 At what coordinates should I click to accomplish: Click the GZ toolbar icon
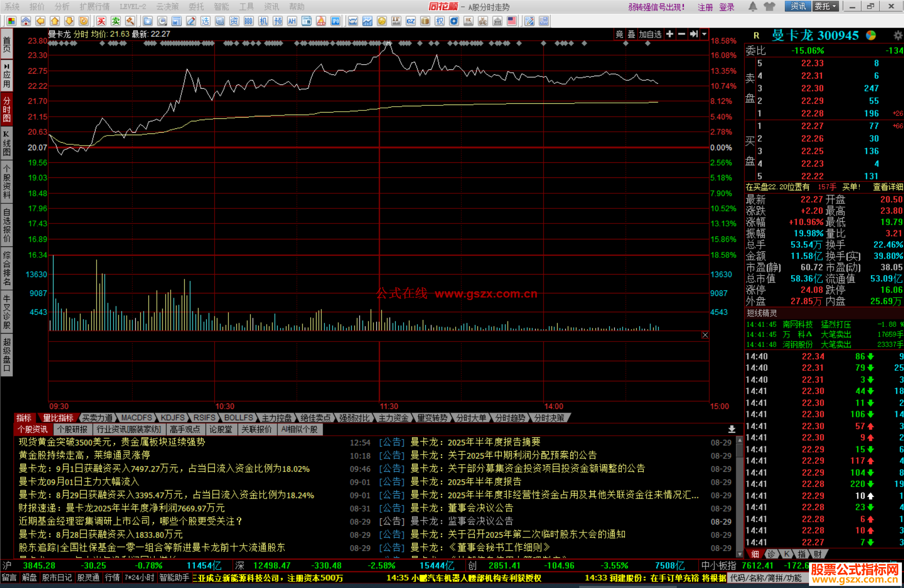tap(411, 21)
